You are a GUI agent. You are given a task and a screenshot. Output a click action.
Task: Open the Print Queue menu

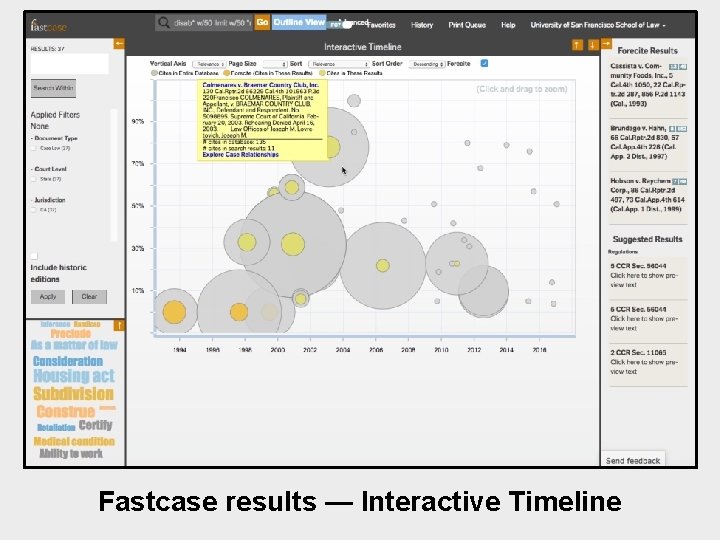[x=467, y=25]
